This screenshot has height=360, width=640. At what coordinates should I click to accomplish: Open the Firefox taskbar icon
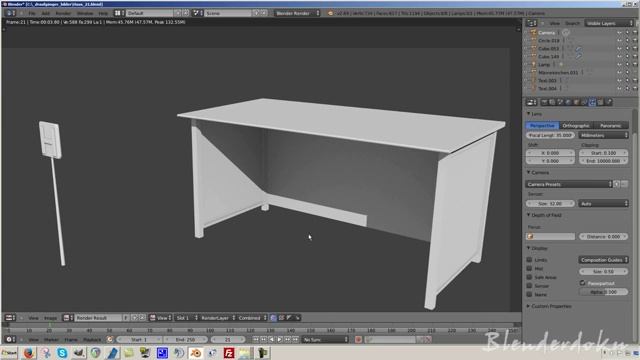(28, 353)
